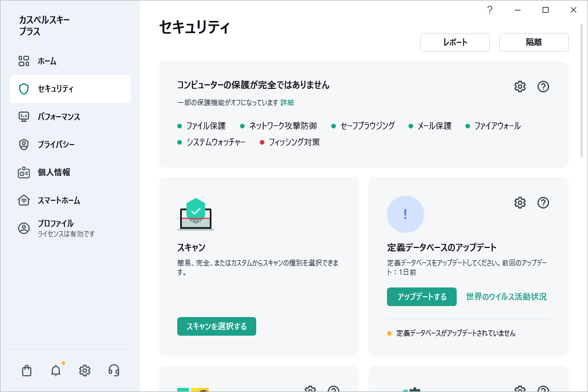Open help for protection status panel
588x392 pixels.
click(x=543, y=87)
